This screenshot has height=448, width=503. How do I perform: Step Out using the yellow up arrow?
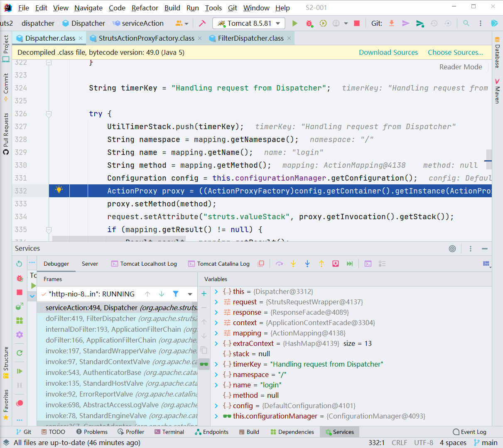[321, 264]
